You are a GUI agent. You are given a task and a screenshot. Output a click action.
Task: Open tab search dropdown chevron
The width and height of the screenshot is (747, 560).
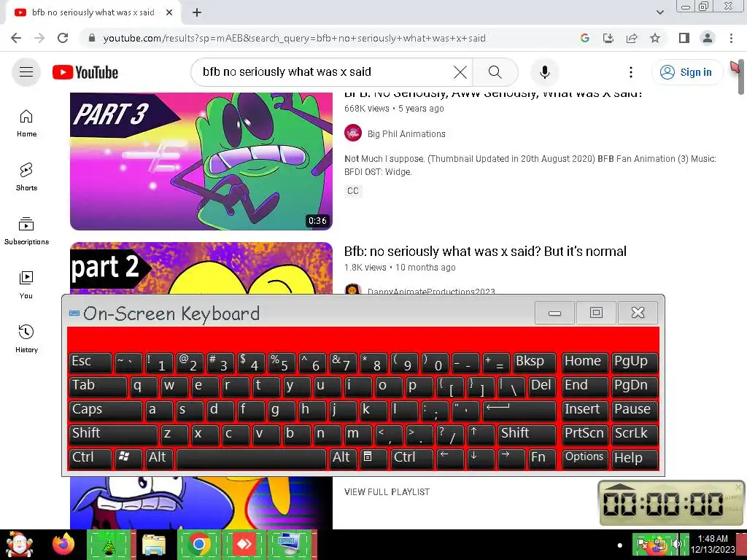(659, 12)
